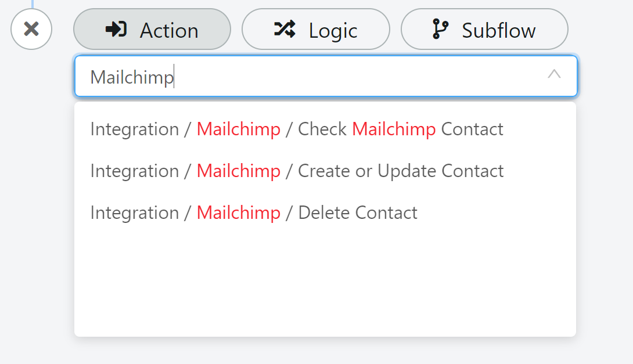Switch to the Logic step type
Viewport: 633px width, 364px height.
pyautogui.click(x=316, y=29)
